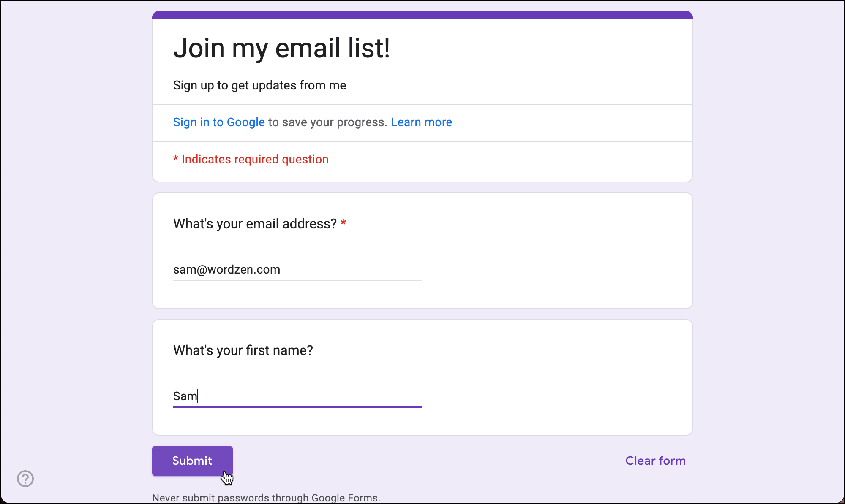
Task: Open the Google Forms help icon bottom-left
Action: click(x=25, y=478)
